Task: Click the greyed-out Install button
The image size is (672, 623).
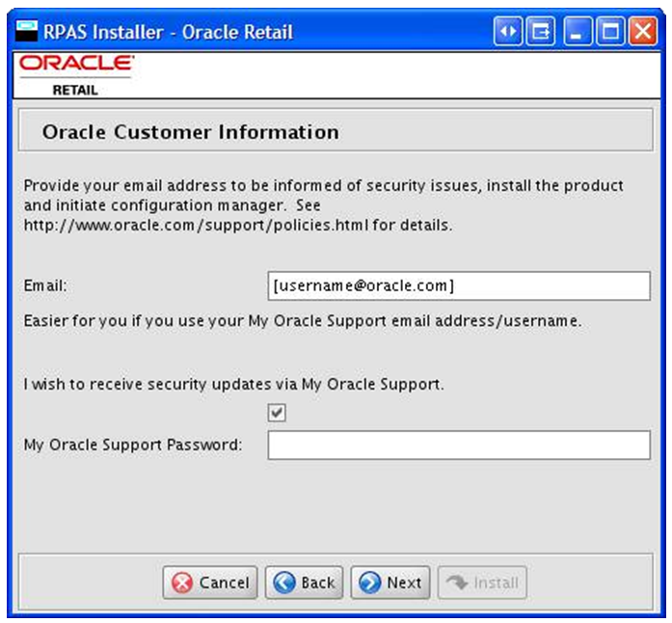Action: 482,582
